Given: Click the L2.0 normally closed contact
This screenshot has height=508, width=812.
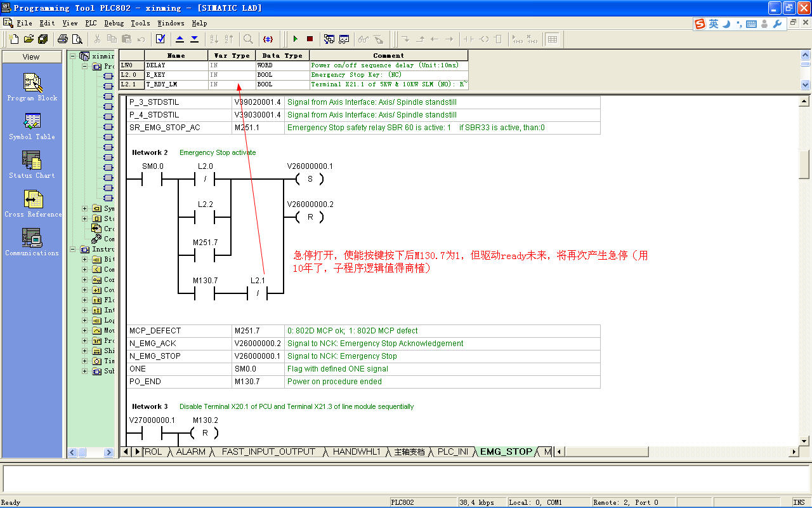Looking at the screenshot, I should [x=205, y=180].
